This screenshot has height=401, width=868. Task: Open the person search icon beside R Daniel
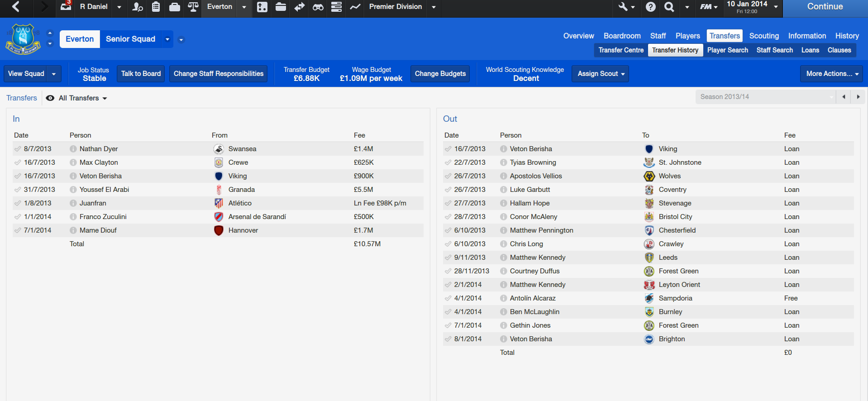coord(137,7)
